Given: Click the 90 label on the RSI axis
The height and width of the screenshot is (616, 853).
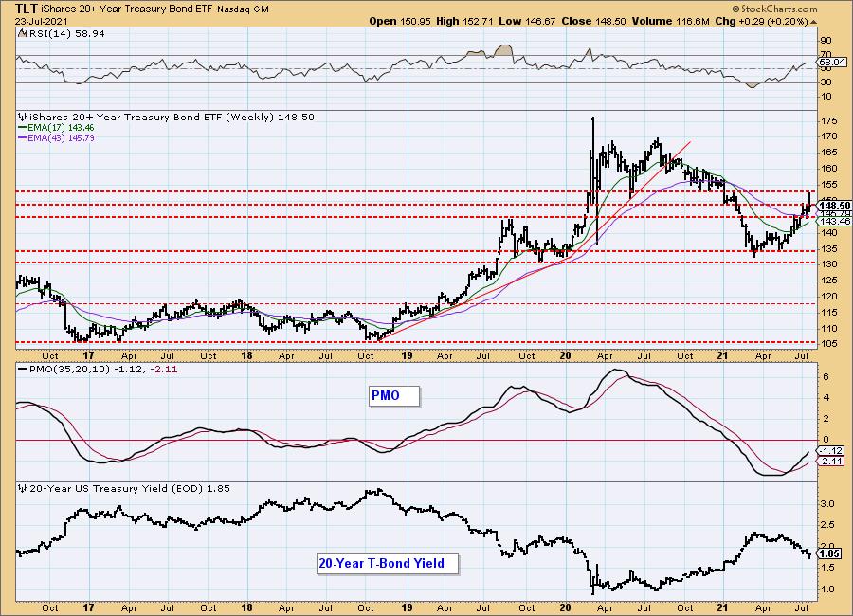Looking at the screenshot, I should tap(826, 40).
